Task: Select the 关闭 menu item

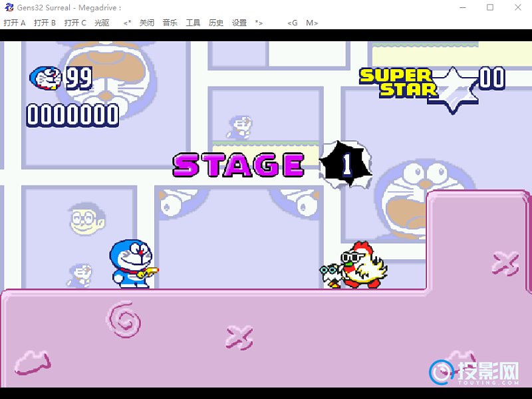Action: (x=147, y=23)
